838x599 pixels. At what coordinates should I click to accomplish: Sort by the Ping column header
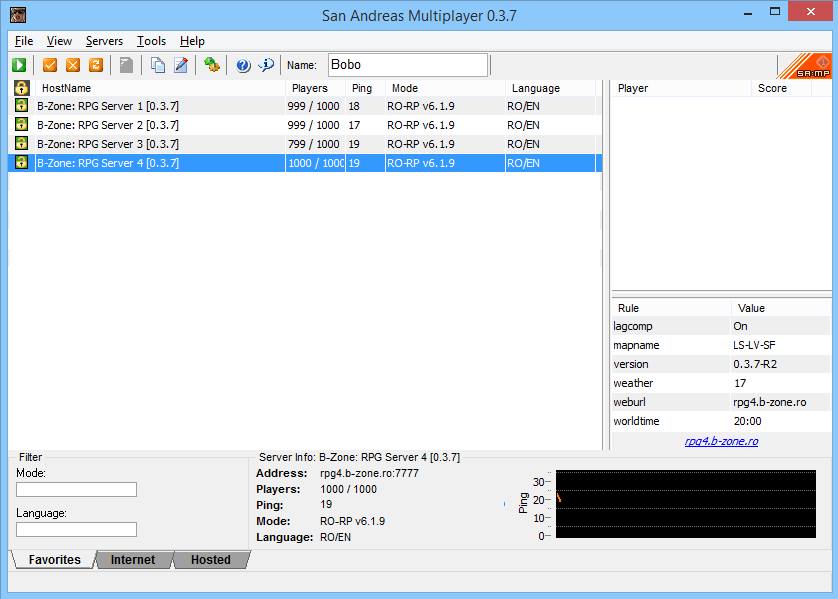pyautogui.click(x=365, y=88)
